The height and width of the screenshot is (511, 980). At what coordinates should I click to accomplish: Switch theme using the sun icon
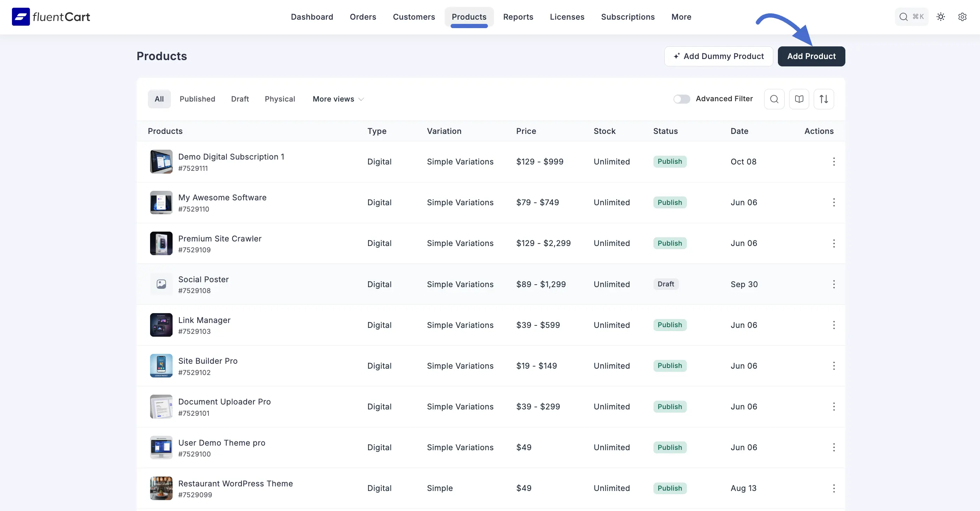point(940,17)
